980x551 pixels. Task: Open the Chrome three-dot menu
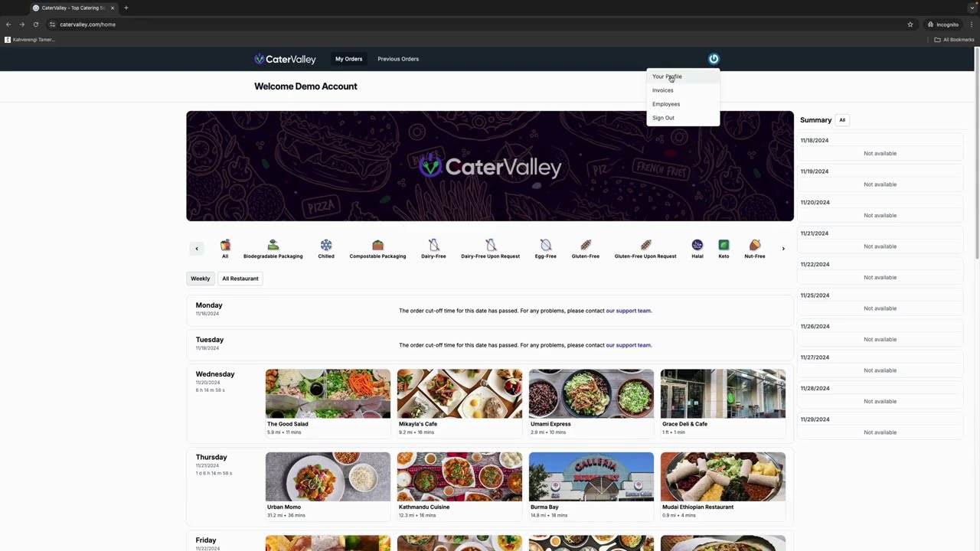[x=972, y=24]
